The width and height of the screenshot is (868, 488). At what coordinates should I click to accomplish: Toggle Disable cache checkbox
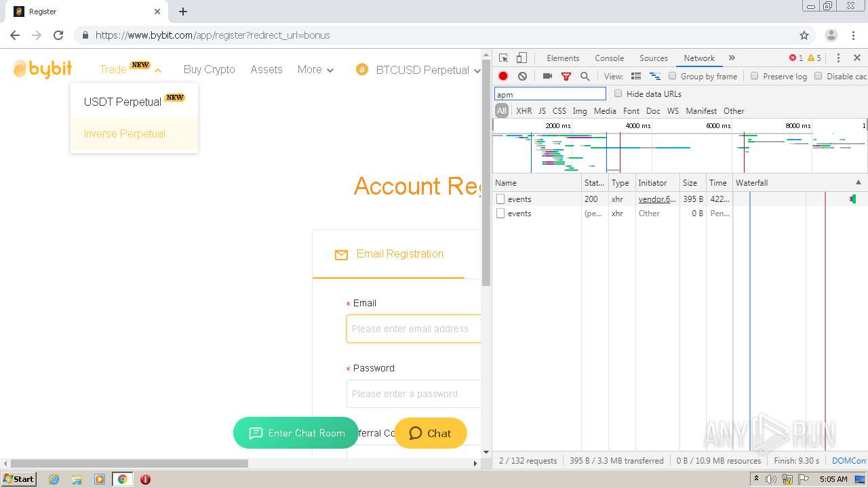(x=818, y=76)
